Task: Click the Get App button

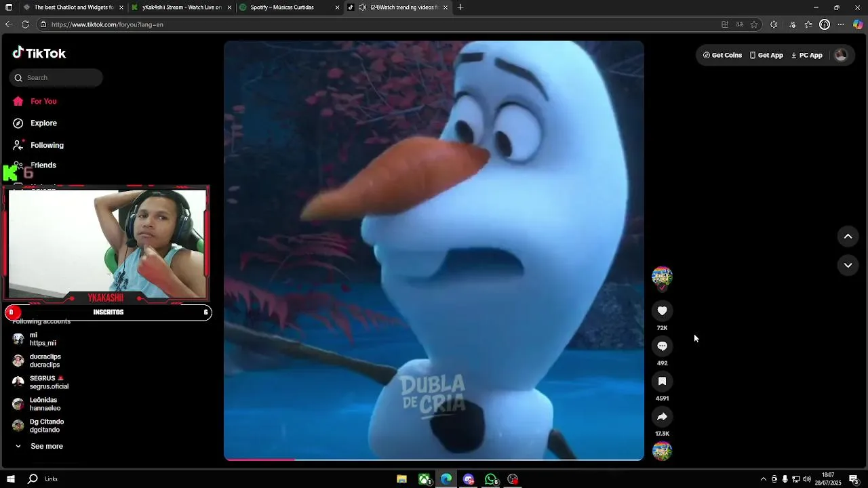Action: pyautogui.click(x=766, y=56)
